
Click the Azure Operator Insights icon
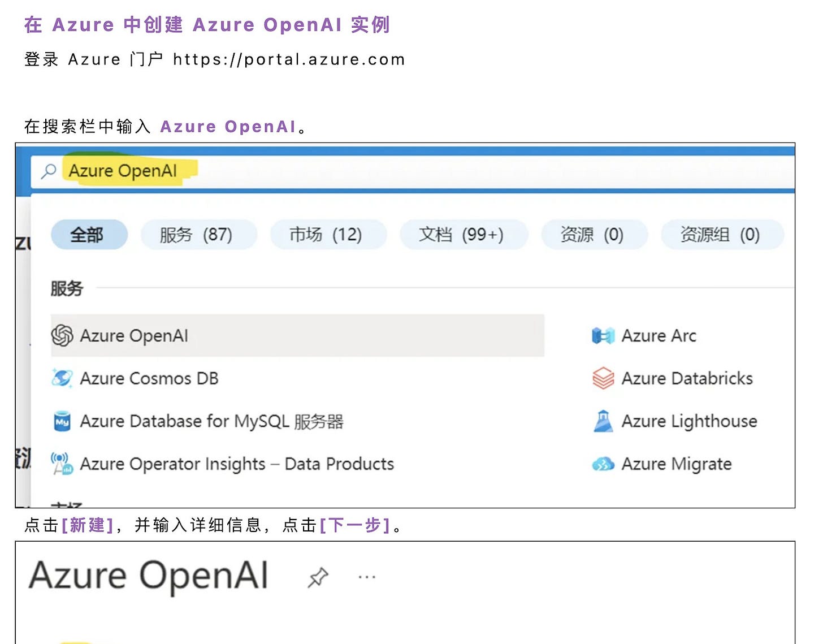pyautogui.click(x=62, y=464)
